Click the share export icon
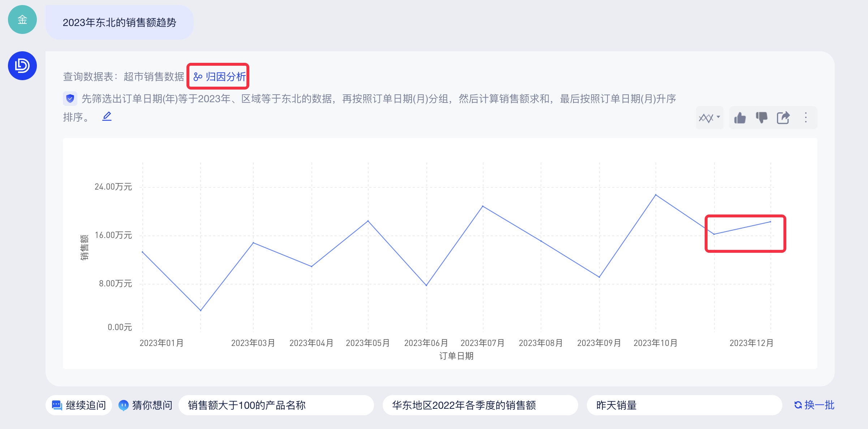This screenshot has width=868, height=429. click(783, 118)
